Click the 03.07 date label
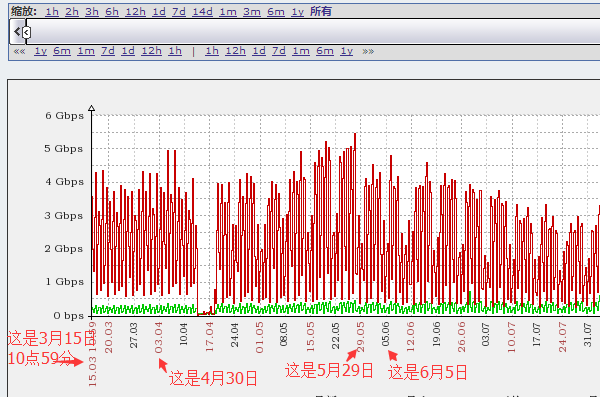The image size is (600, 397). (486, 335)
